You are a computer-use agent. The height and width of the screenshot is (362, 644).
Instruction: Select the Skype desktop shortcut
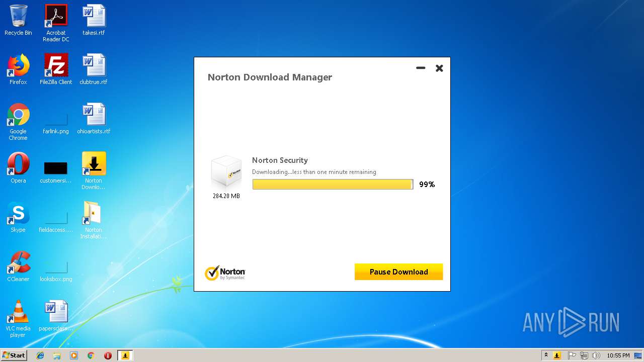18,217
